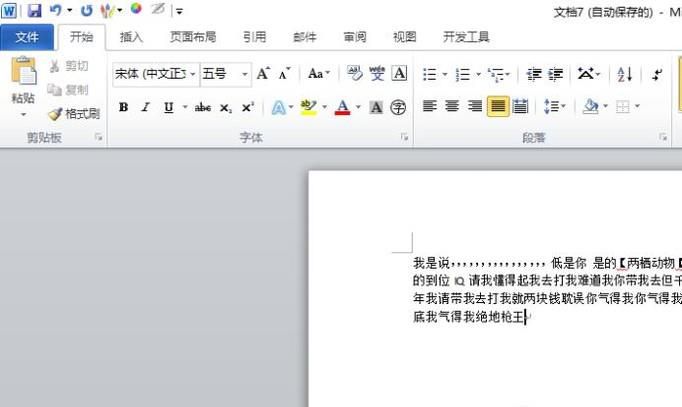Open the 剪贴板 pane launcher
Image resolution: width=682 pixels, height=407 pixels.
99,137
